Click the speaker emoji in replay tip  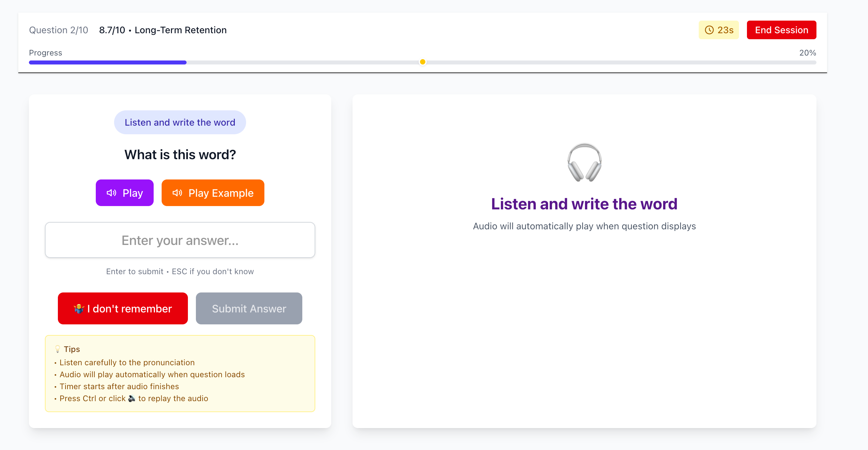pos(132,398)
